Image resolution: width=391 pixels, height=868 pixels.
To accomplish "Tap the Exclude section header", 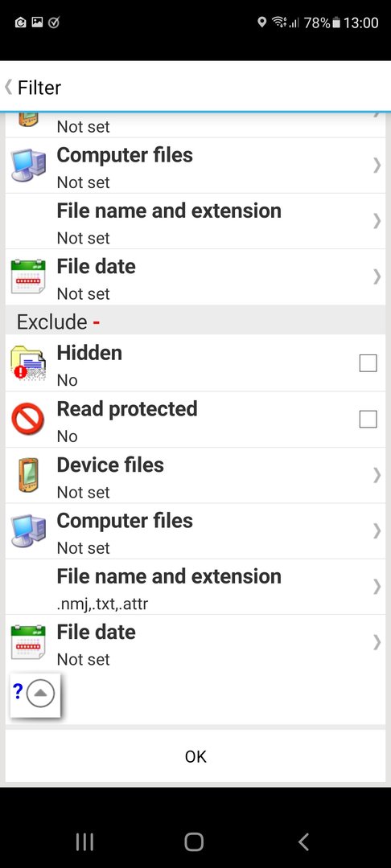I will coord(195,321).
